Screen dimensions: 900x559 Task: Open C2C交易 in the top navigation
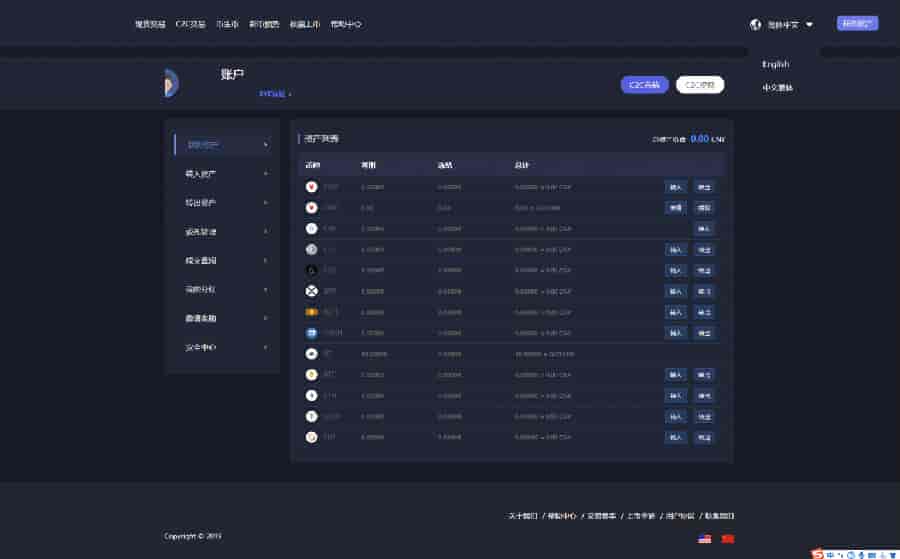tap(190, 24)
